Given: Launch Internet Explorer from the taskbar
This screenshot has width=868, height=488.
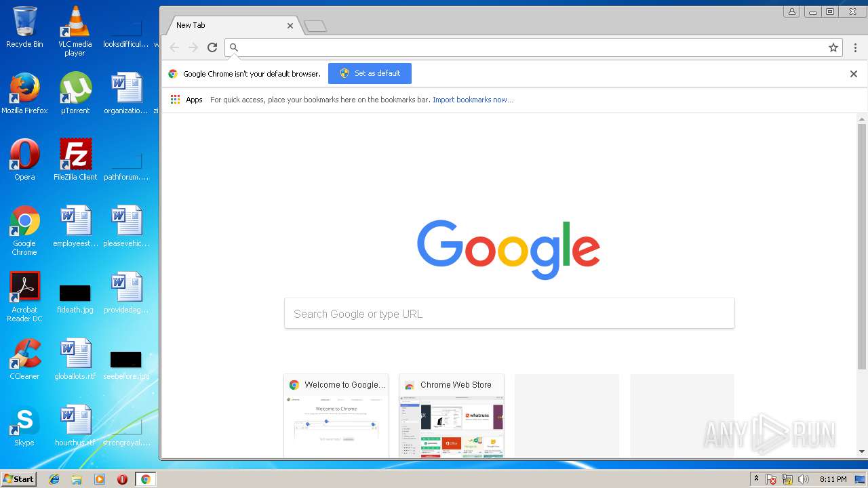Looking at the screenshot, I should [54, 479].
